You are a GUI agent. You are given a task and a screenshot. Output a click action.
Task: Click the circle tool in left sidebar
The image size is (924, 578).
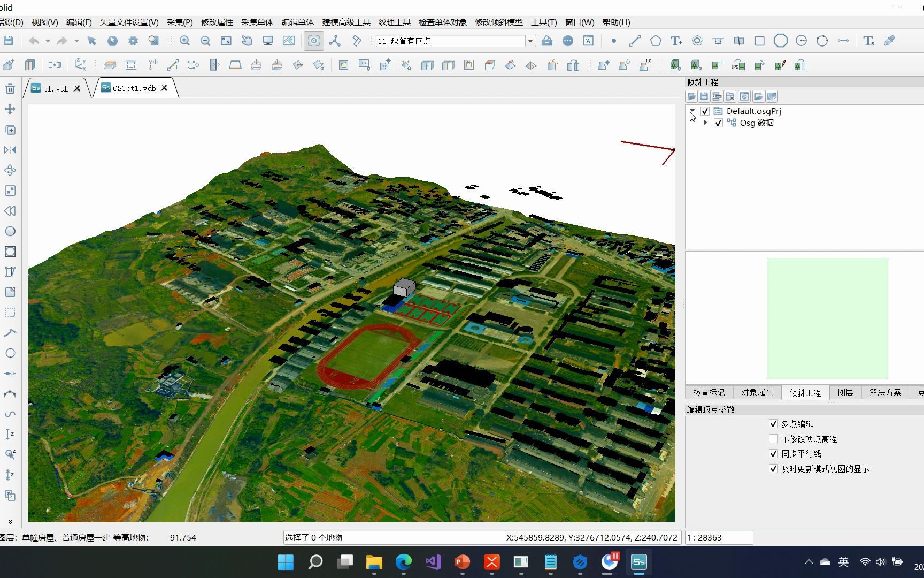pyautogui.click(x=10, y=231)
